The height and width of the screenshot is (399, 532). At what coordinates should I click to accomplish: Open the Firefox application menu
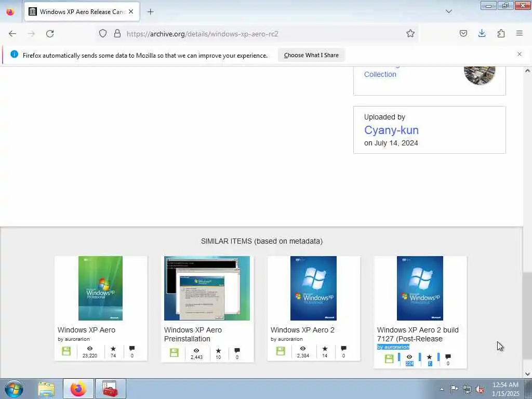click(x=520, y=33)
